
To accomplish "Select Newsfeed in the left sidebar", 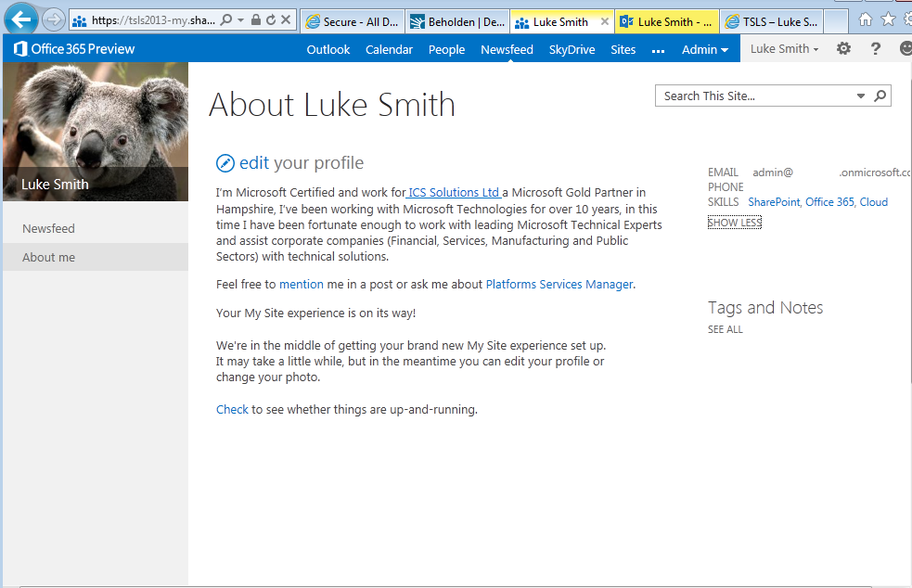I will [49, 228].
